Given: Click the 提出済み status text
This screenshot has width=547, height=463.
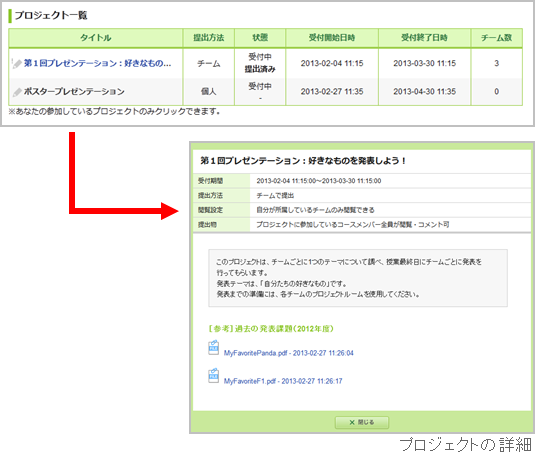Looking at the screenshot, I should (x=260, y=69).
